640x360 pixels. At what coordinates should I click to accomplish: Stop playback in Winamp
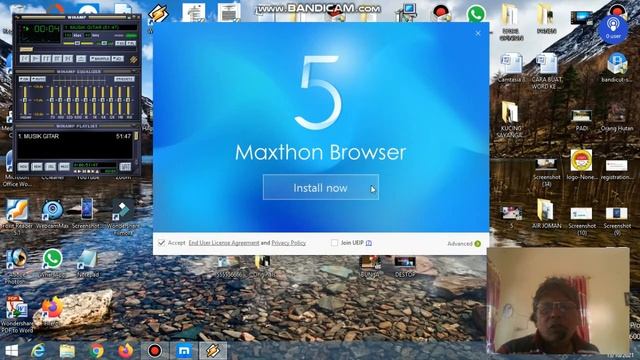pyautogui.click(x=57, y=58)
